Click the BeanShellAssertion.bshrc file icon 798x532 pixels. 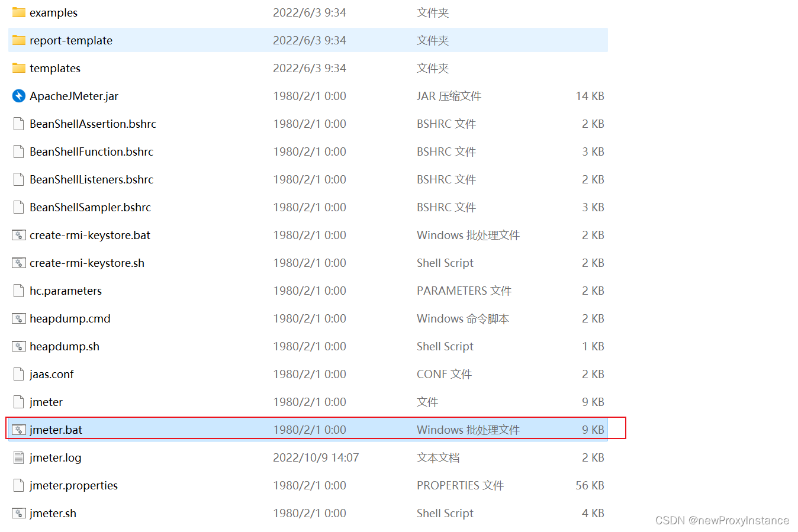pos(19,124)
